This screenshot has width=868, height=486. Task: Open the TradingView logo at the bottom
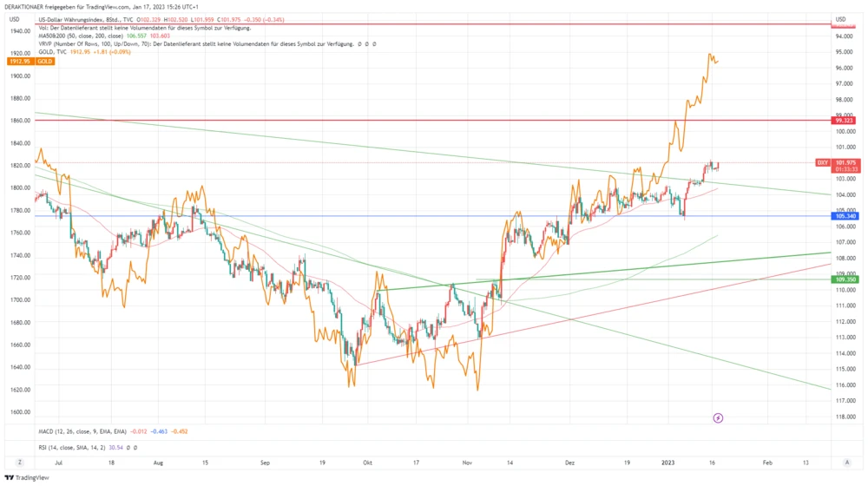27,477
